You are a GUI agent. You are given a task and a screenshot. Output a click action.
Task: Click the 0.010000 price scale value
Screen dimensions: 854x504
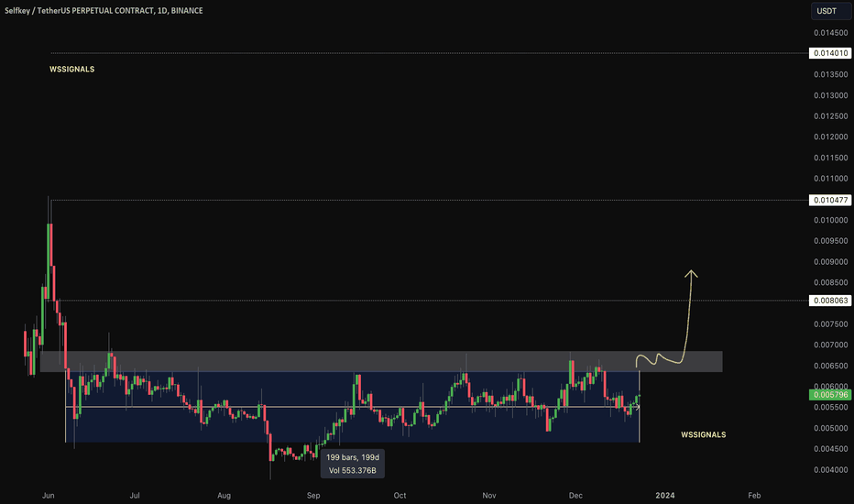[x=830, y=220]
